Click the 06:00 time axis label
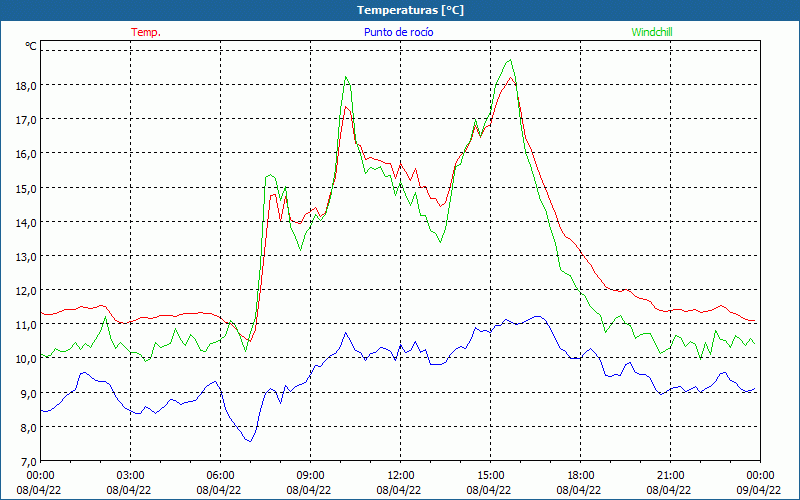The image size is (800, 500). coord(220,476)
